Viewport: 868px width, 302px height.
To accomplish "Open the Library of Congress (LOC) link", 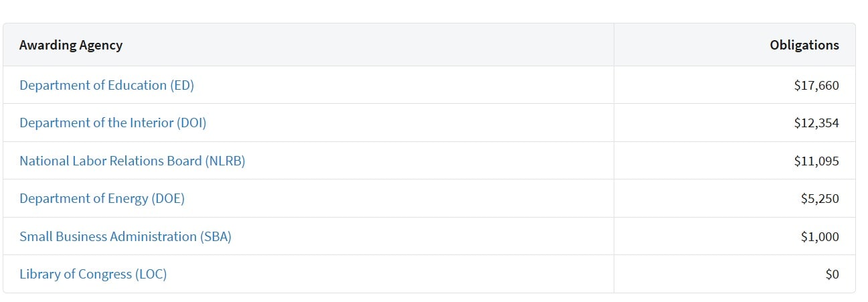I will coord(93,275).
